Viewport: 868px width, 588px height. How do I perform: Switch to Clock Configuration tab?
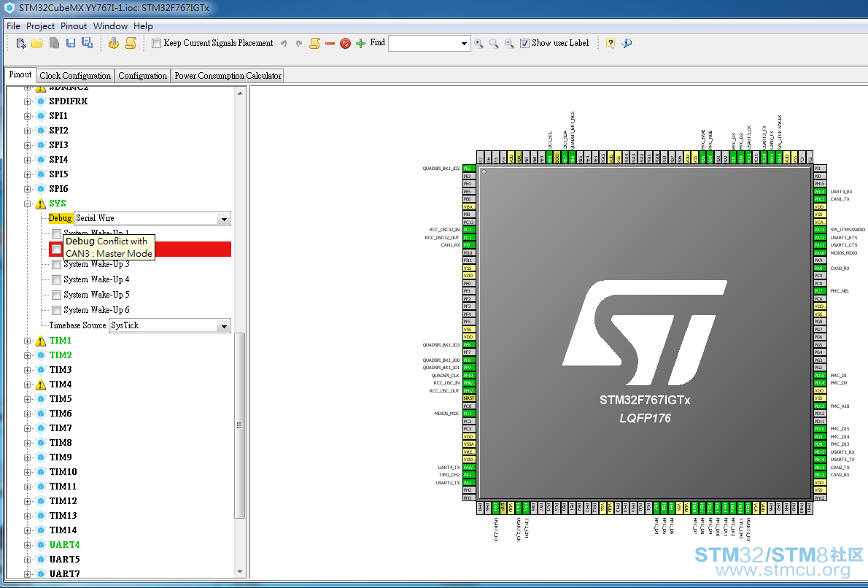pos(75,76)
